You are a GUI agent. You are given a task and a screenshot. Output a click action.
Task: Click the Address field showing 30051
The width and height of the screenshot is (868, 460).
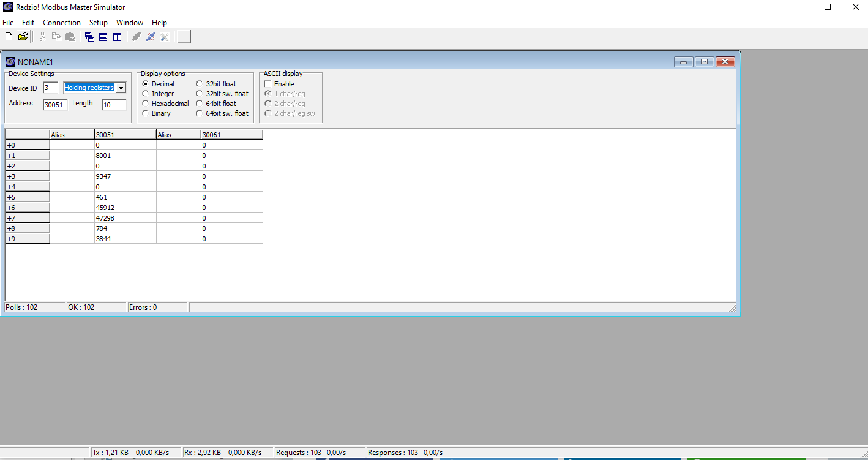[x=56, y=105]
